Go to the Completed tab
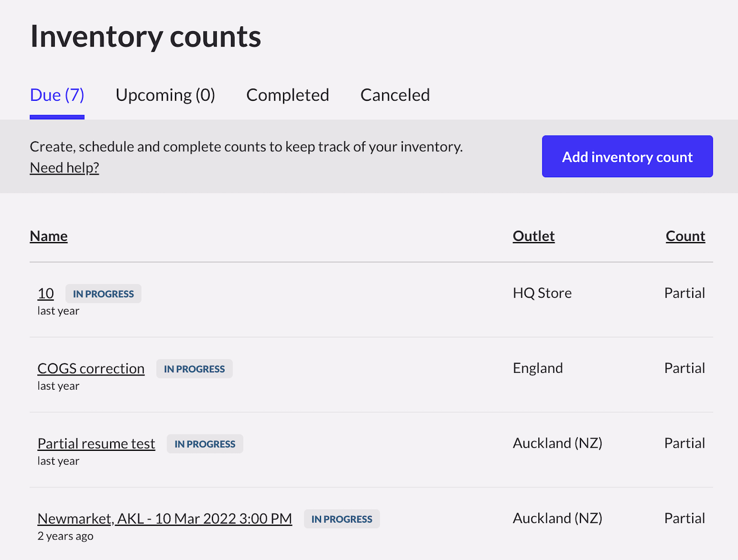738x560 pixels. (x=288, y=95)
